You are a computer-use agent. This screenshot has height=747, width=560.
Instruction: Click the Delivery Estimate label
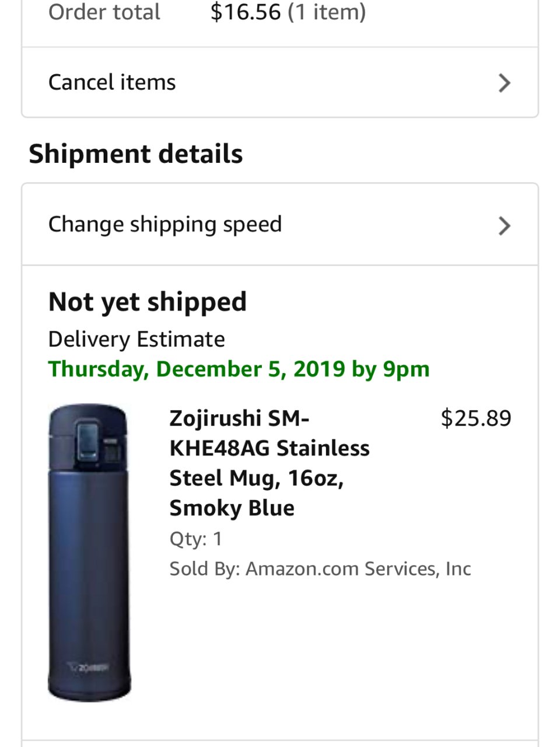pos(136,339)
